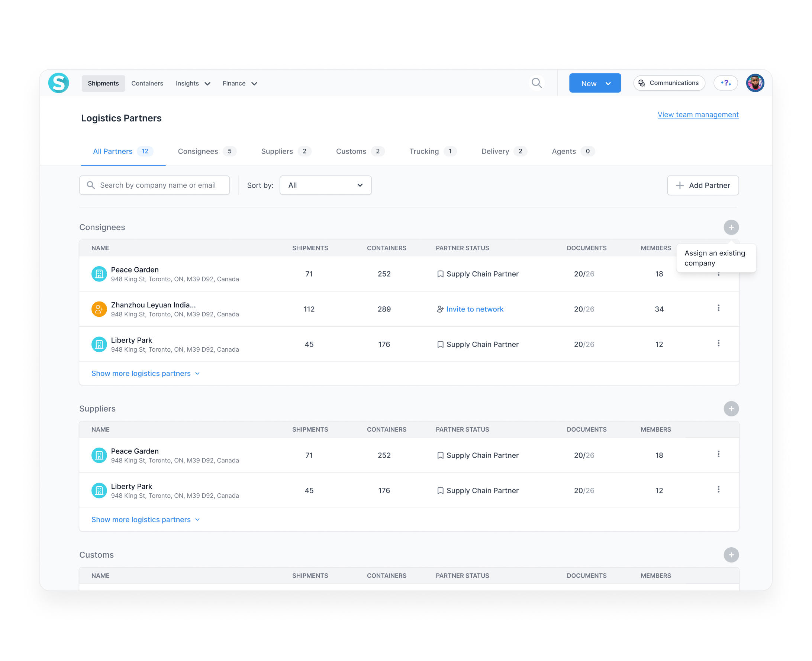Click the invite person icon for Zhanzhou
812x661 pixels.
(x=440, y=309)
